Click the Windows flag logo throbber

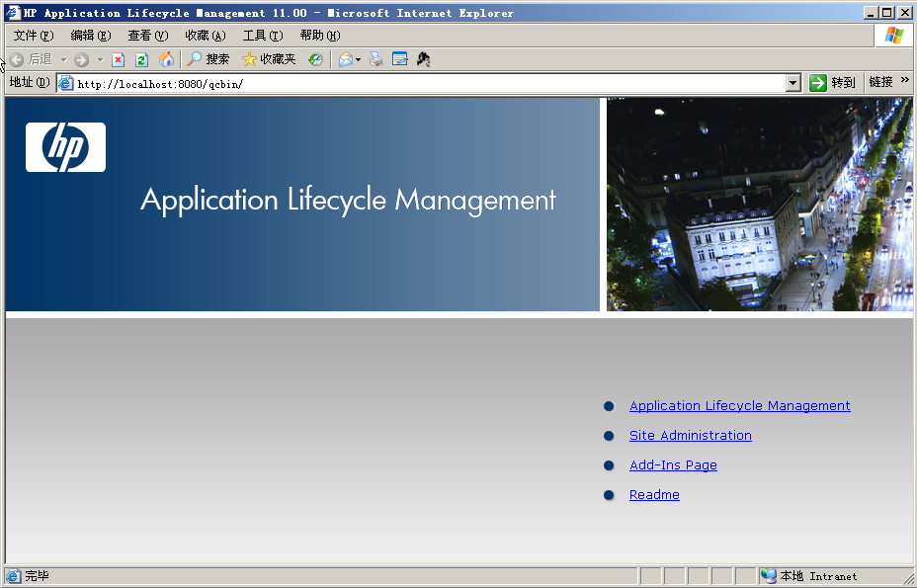tap(893, 36)
